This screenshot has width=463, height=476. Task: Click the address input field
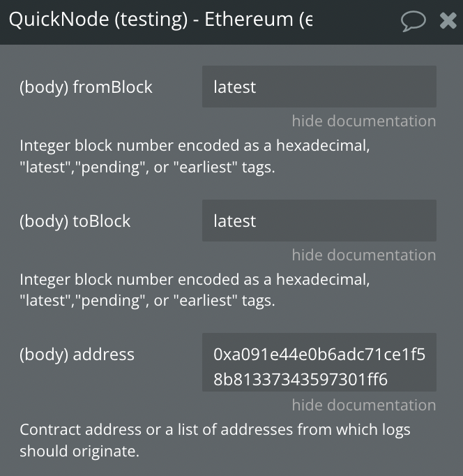[x=319, y=362]
